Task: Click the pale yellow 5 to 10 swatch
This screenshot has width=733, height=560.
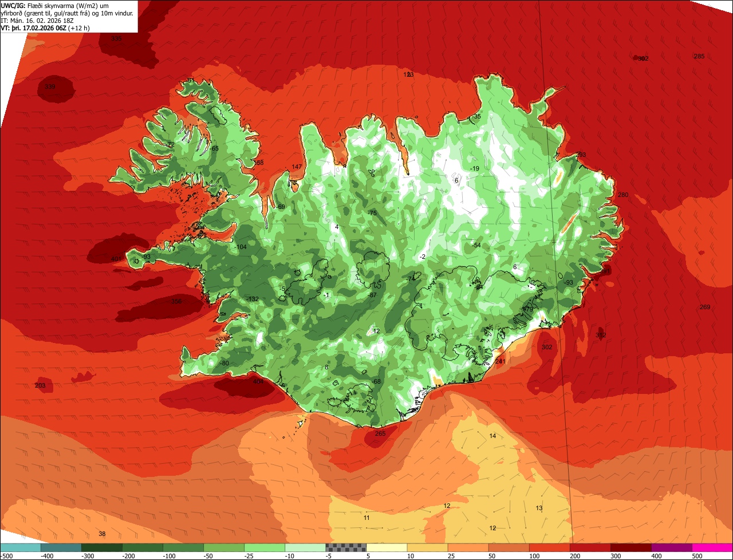Action: click(387, 547)
